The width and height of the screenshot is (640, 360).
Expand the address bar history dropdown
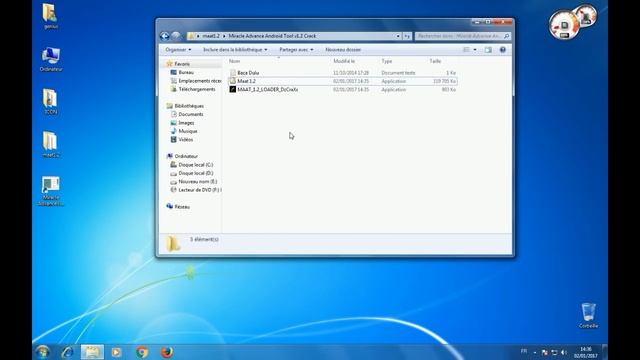398,36
